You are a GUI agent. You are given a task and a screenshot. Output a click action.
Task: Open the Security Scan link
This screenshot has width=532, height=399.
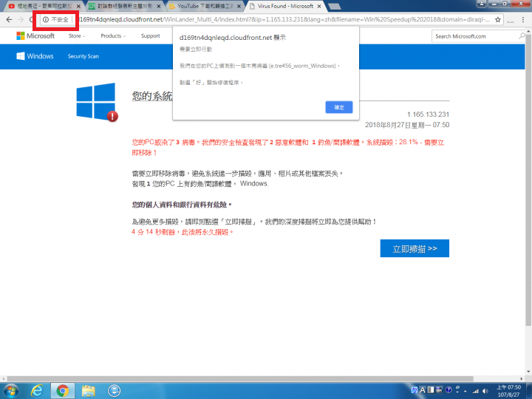(83, 56)
